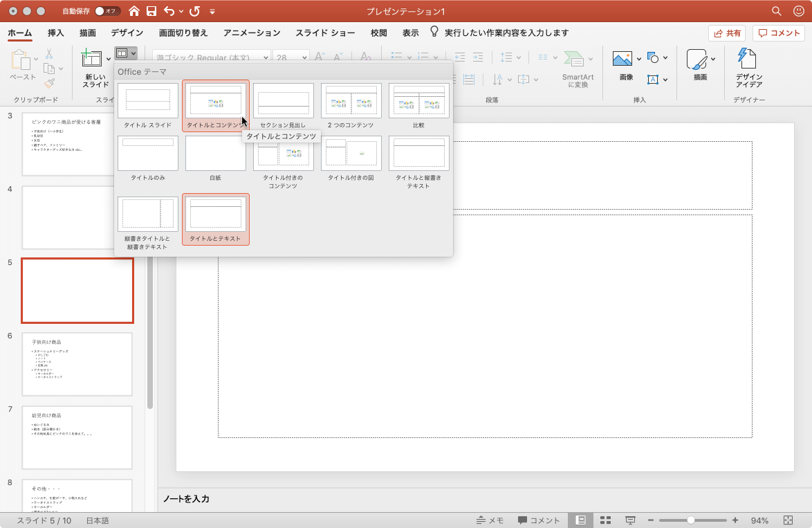The width and height of the screenshot is (812, 528).
Task: Expand the slide Layout dropdown button
Action: click(x=126, y=53)
